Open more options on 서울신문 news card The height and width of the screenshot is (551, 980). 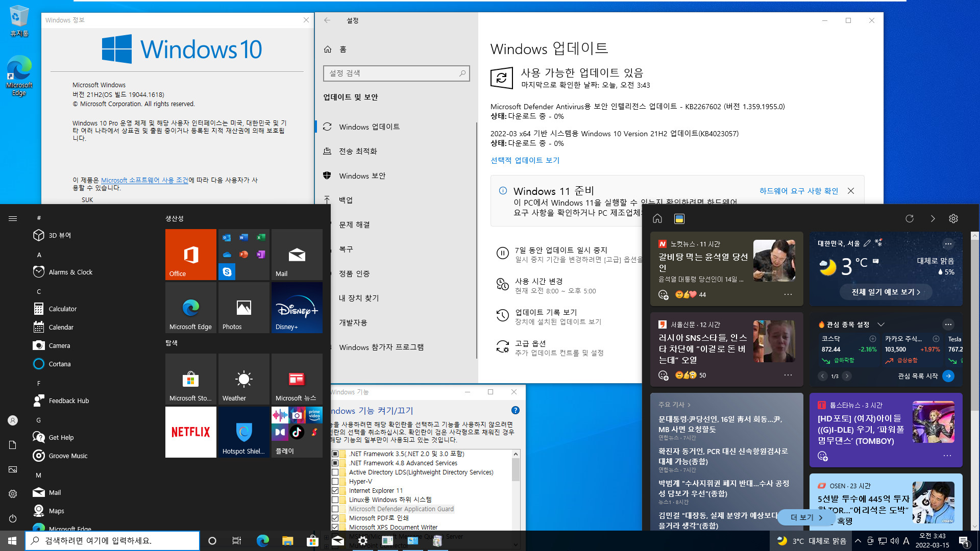(788, 375)
